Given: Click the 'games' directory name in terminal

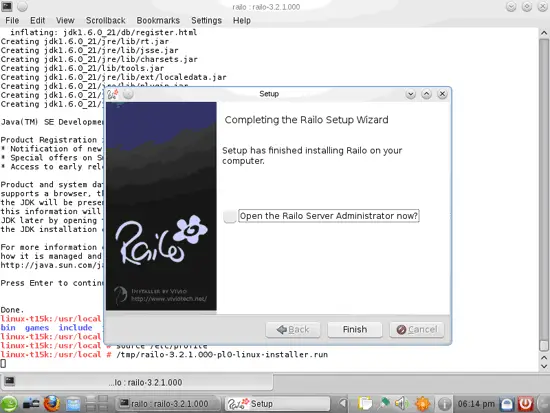Looking at the screenshot, I should tap(37, 328).
